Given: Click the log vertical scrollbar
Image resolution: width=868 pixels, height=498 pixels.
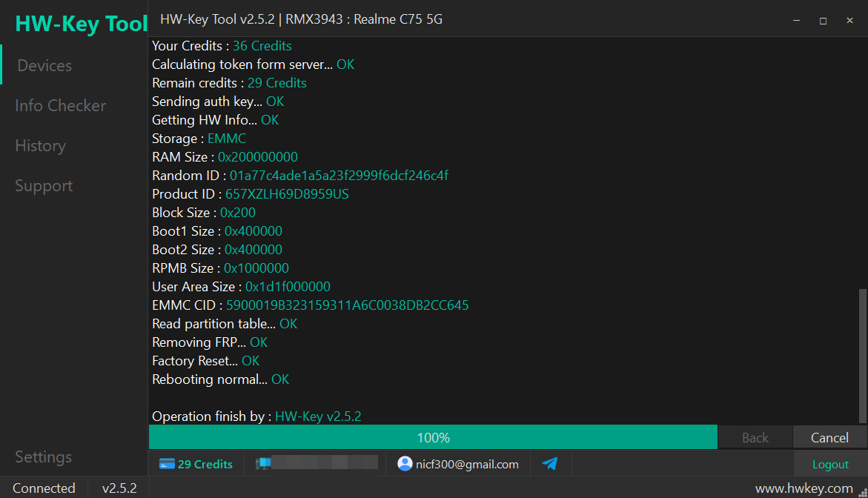Looking at the screenshot, I should point(863,355).
